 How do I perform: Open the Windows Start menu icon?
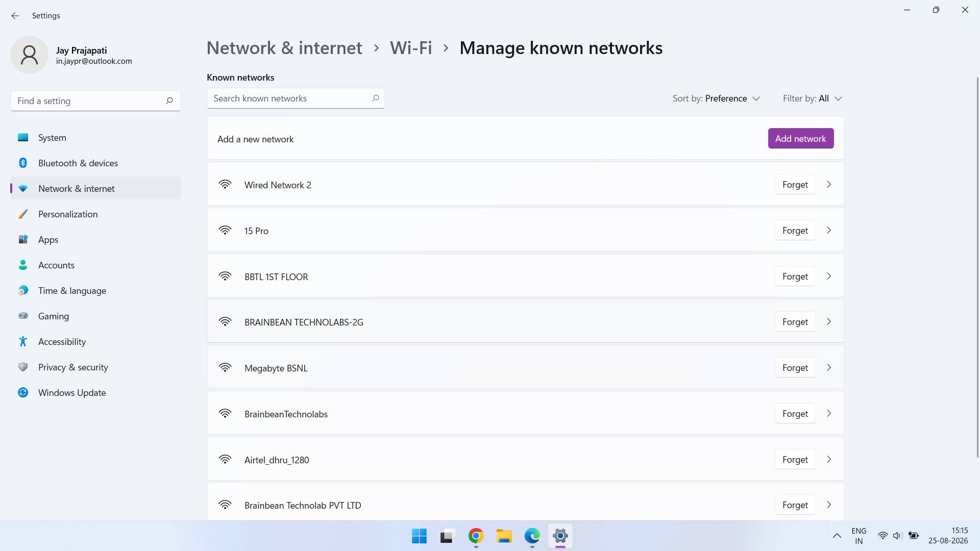click(x=419, y=536)
